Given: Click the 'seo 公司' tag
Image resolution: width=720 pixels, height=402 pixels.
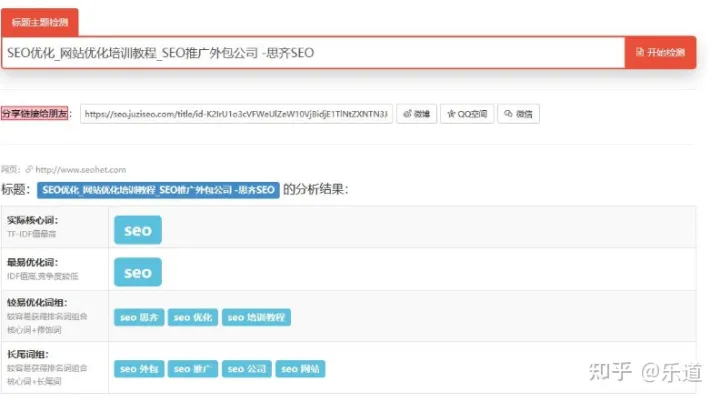Looking at the screenshot, I should click(x=247, y=369).
